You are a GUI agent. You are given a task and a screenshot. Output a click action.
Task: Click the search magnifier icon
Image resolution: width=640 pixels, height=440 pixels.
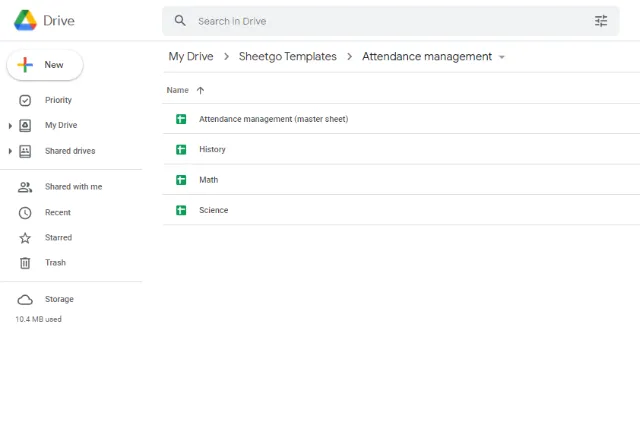pos(180,20)
